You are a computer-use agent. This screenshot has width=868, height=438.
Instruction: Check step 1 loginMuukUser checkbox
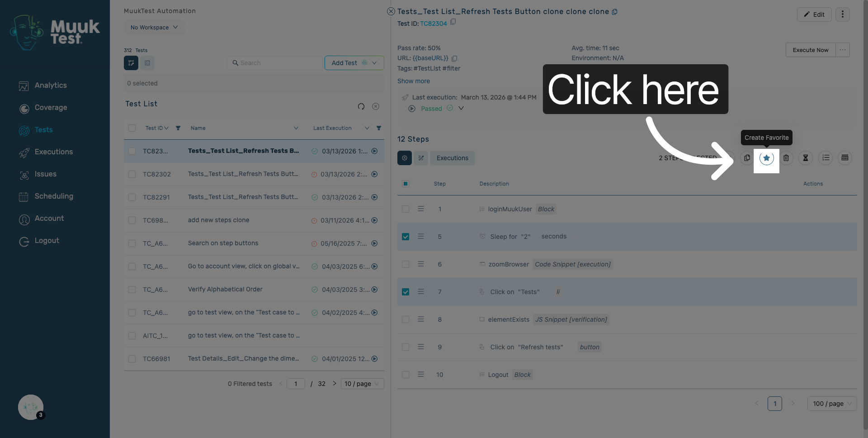tap(406, 209)
